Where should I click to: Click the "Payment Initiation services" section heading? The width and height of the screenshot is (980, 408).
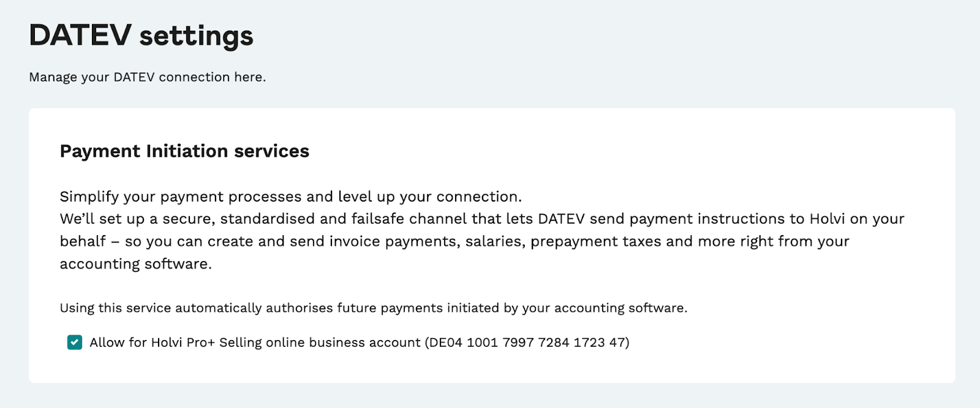pos(184,151)
